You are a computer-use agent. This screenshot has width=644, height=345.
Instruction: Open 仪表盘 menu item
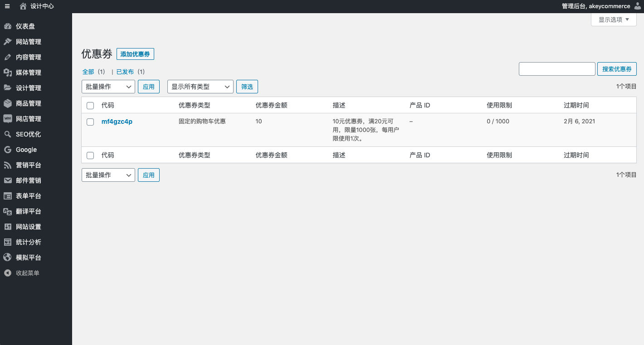[x=36, y=26]
